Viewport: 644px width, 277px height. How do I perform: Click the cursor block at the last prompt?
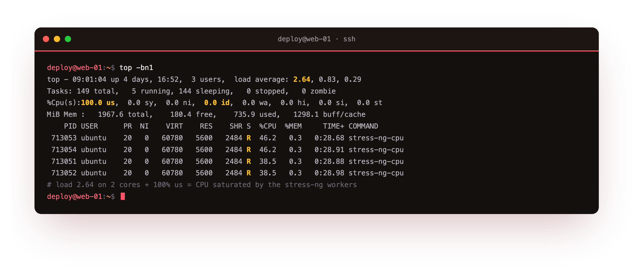coord(123,196)
